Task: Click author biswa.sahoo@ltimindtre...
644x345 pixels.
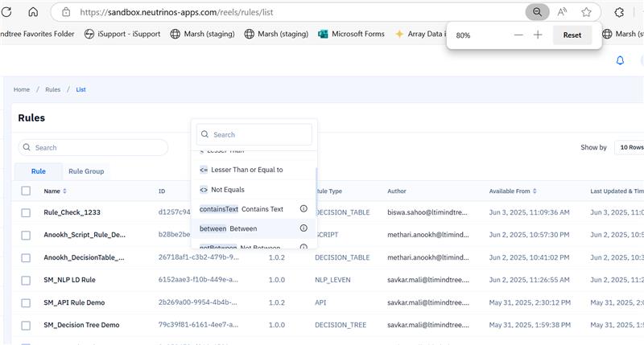Action: point(427,212)
